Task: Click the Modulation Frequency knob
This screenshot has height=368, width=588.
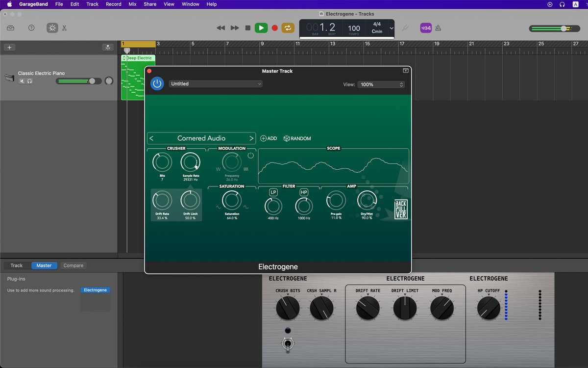Action: click(x=232, y=162)
